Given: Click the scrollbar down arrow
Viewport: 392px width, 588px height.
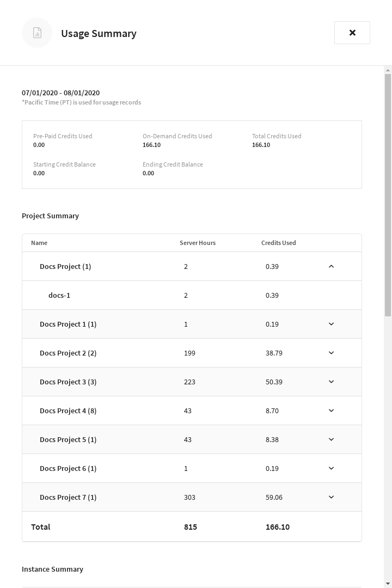Looking at the screenshot, I should (387, 584).
